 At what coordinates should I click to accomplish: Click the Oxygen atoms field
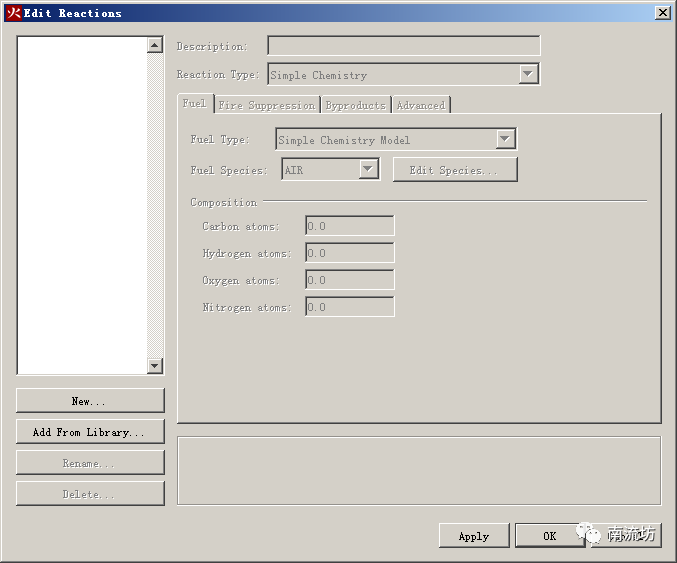(x=350, y=280)
